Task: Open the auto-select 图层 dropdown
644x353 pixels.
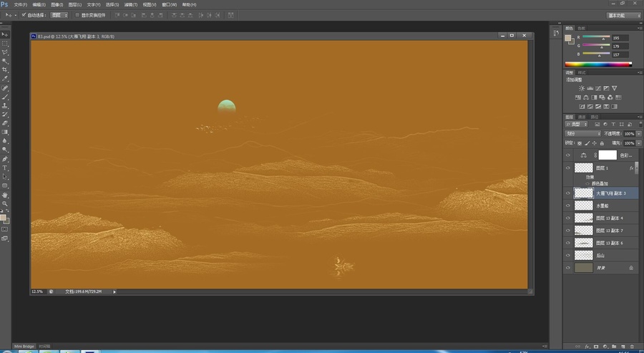Action: (59, 15)
